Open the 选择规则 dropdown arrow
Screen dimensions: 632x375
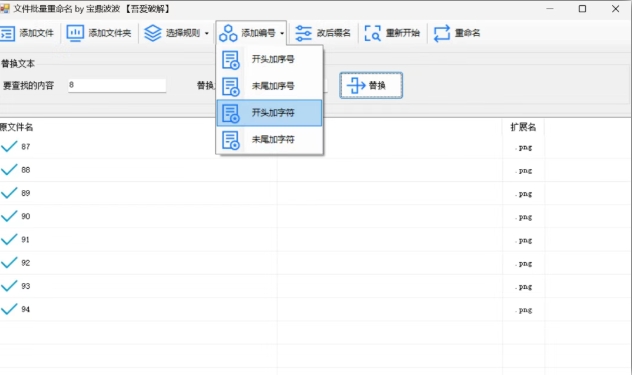pyautogui.click(x=207, y=33)
